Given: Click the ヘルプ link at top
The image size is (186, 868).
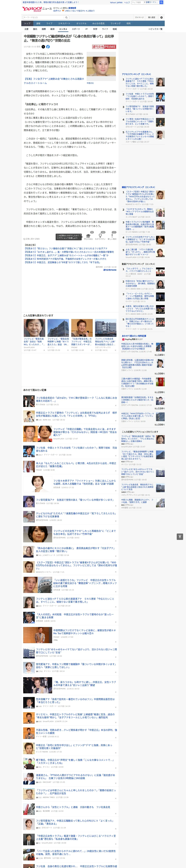Looking at the screenshot, I should click(127, 2).
